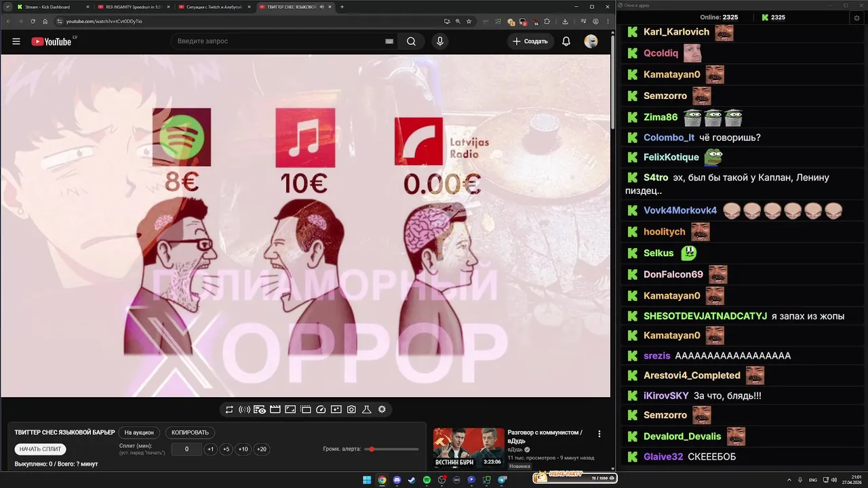Viewport: 868px width, 488px height.
Task: Open Telegram from the taskbar
Action: tap(502, 480)
